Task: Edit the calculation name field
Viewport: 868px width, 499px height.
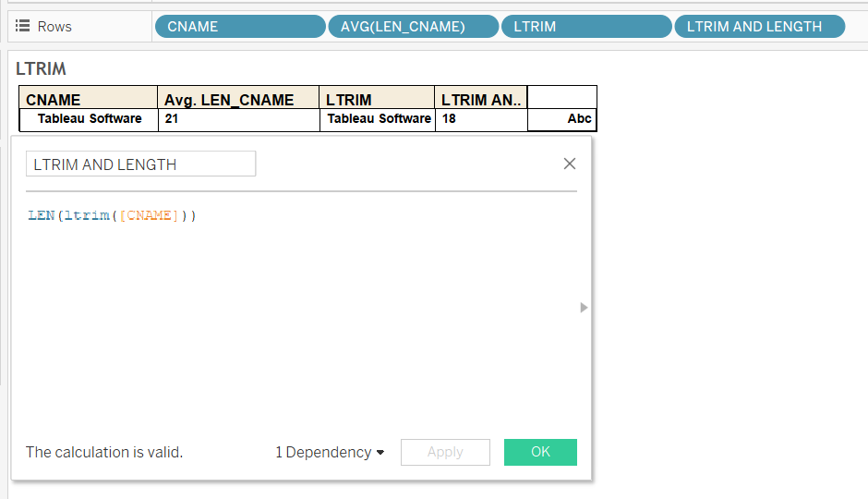Action: pos(140,164)
